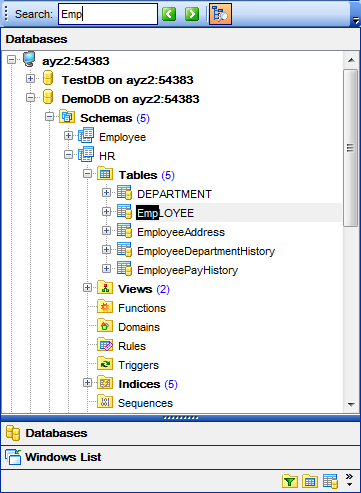
Task: Click the Triggers folder icon
Action: click(105, 364)
